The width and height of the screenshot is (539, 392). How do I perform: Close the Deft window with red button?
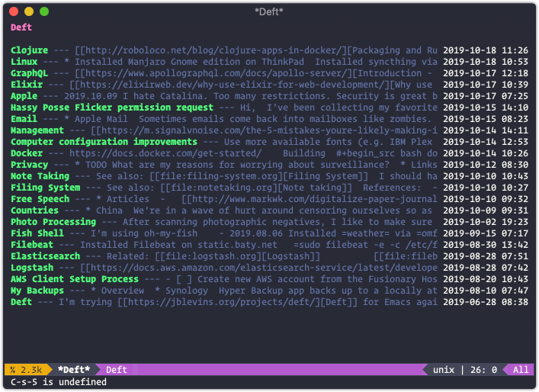(14, 11)
